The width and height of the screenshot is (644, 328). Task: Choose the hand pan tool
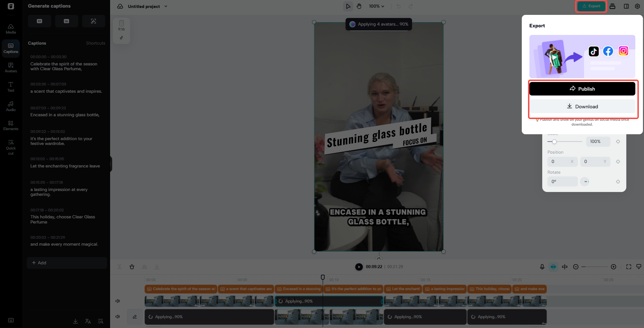pos(359,6)
